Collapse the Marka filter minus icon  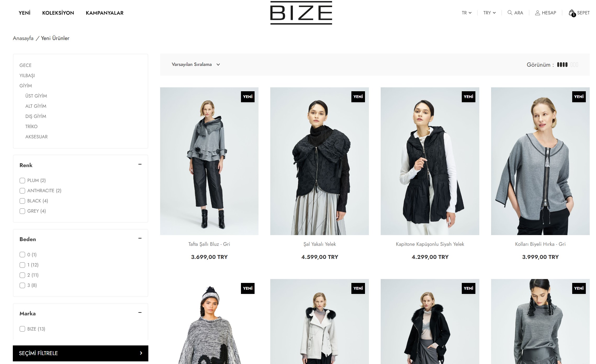(140, 312)
